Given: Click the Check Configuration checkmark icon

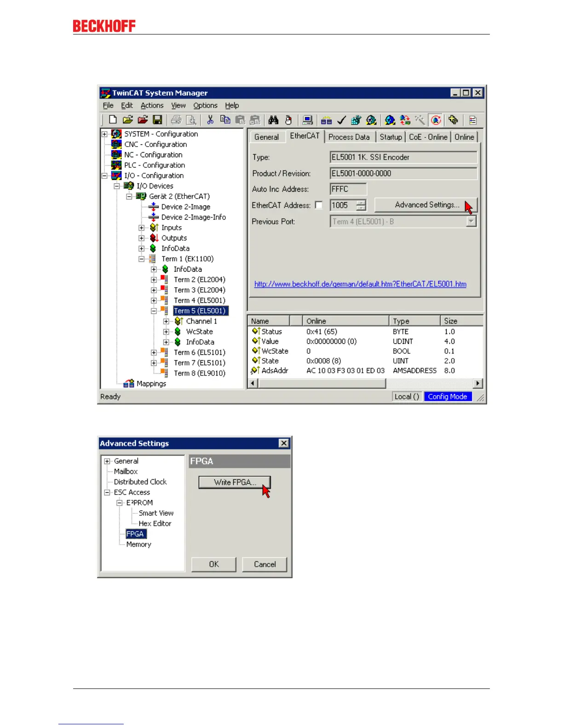Looking at the screenshot, I should 341,120.
